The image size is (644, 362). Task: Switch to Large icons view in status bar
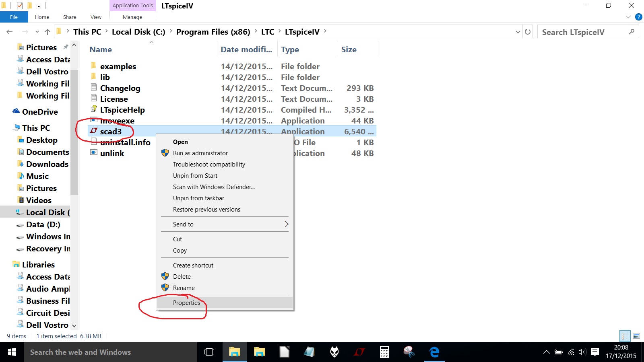[x=636, y=336]
